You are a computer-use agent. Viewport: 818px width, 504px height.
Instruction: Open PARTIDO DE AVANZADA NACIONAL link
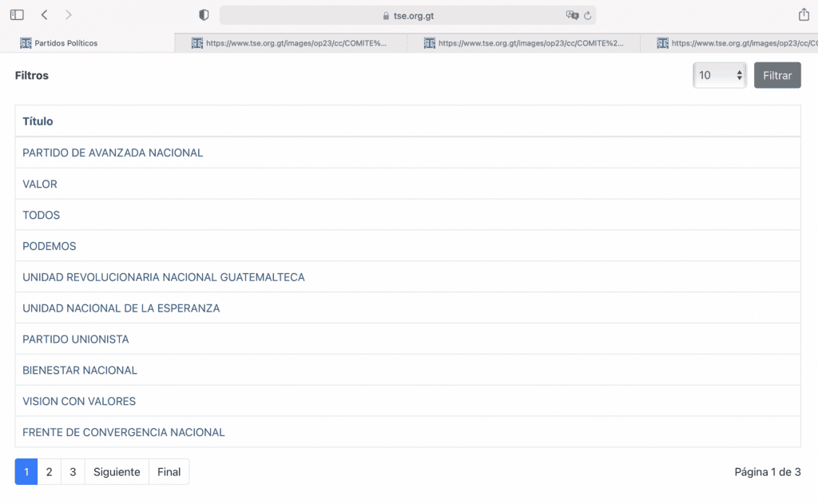pos(113,153)
